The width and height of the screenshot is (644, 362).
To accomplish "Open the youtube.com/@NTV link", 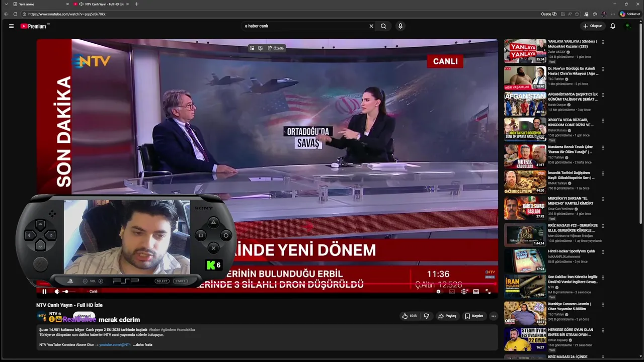I will tap(115, 344).
